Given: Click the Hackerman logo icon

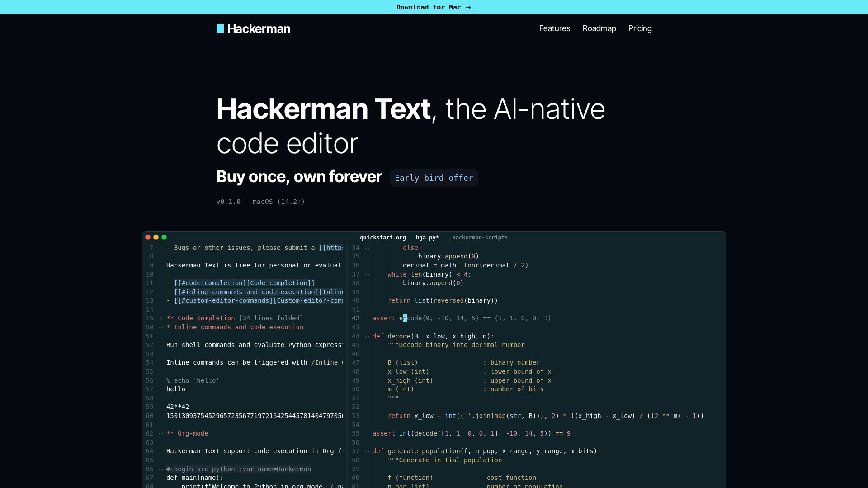Looking at the screenshot, I should point(221,28).
